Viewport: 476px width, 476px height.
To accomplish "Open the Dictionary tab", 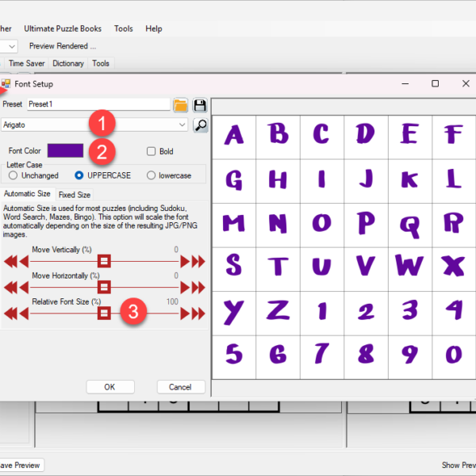I will pos(68,63).
